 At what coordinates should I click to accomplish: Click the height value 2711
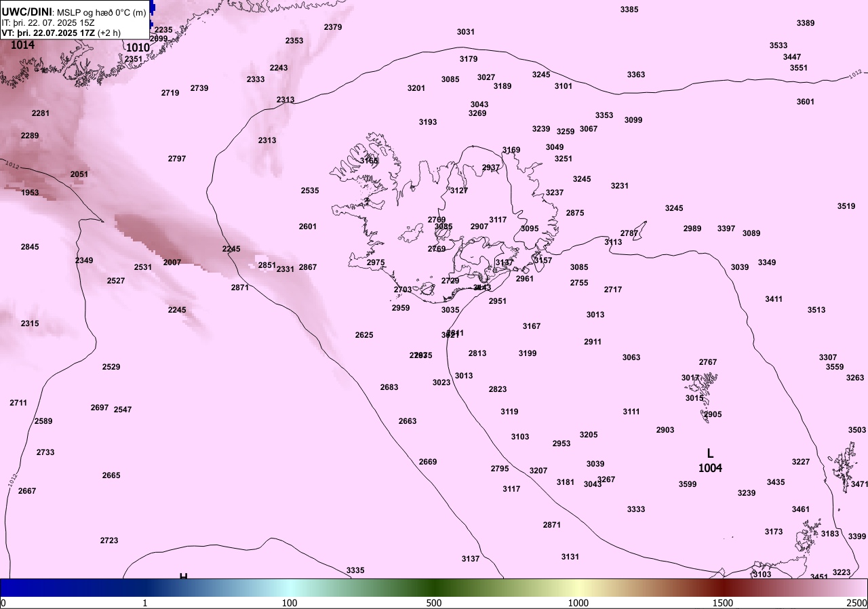click(18, 403)
